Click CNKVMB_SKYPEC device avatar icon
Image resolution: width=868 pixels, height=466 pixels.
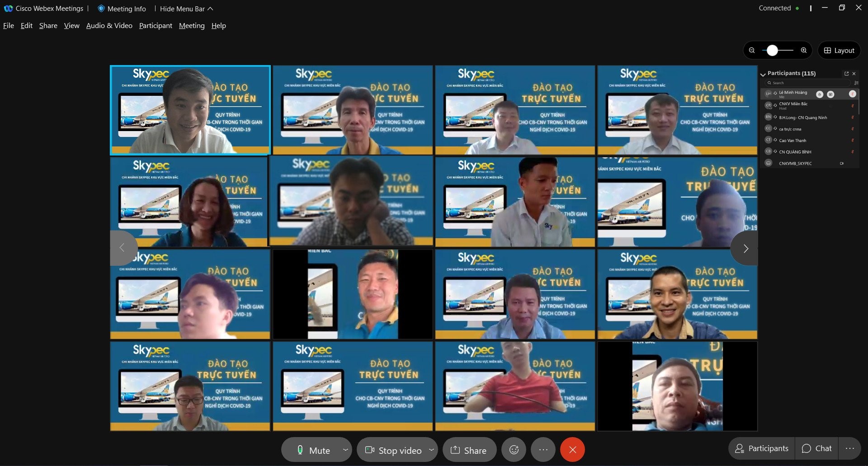pyautogui.click(x=768, y=163)
